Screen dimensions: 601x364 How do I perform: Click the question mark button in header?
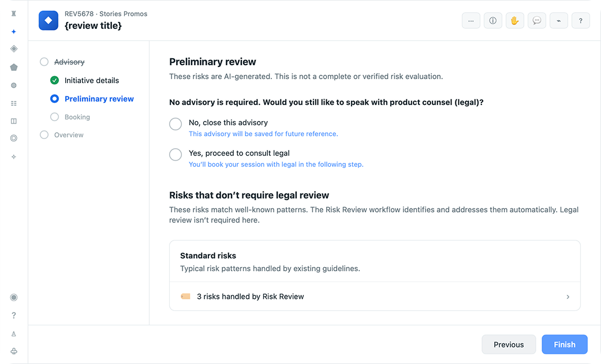pos(581,21)
